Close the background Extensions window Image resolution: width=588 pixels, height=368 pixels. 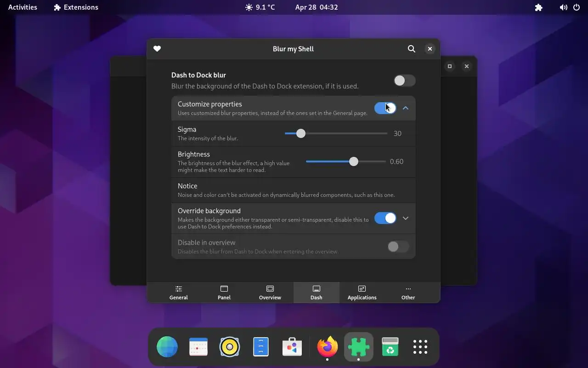pos(467,66)
